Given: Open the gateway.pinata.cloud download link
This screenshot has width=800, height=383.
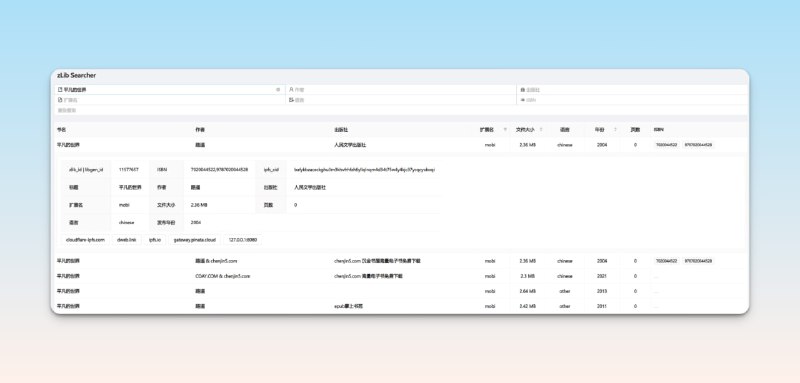Looking at the screenshot, I should click(x=194, y=240).
